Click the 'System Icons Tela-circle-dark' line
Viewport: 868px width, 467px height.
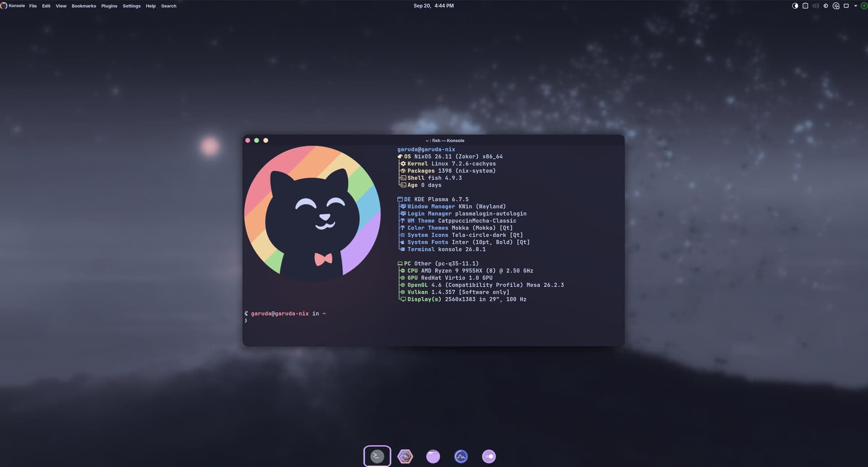[461, 235]
